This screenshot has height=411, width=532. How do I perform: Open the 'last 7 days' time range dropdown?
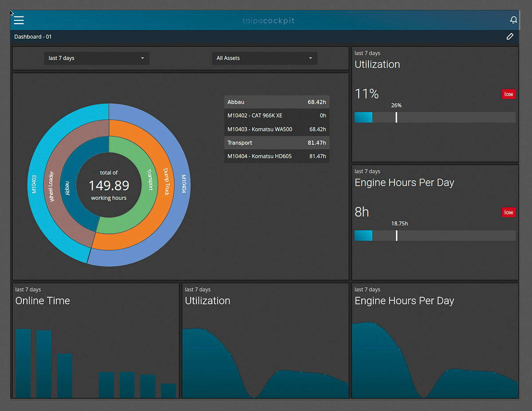[x=96, y=58]
